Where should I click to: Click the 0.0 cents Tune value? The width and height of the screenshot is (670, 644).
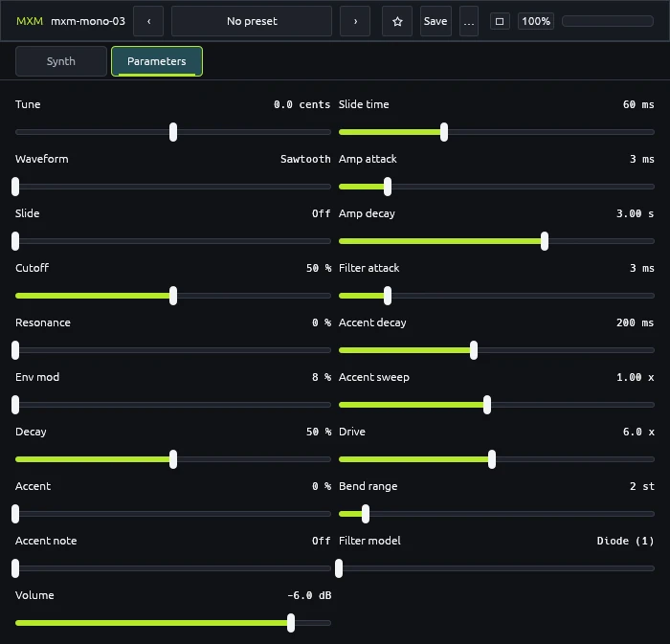coord(302,104)
